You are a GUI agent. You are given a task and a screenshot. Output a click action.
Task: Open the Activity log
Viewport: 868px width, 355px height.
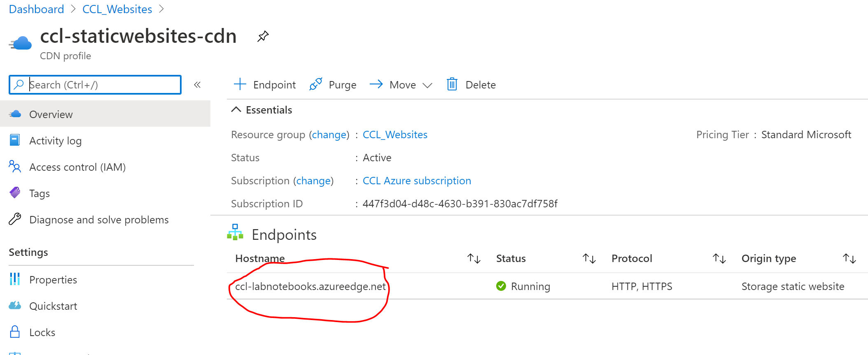click(55, 140)
